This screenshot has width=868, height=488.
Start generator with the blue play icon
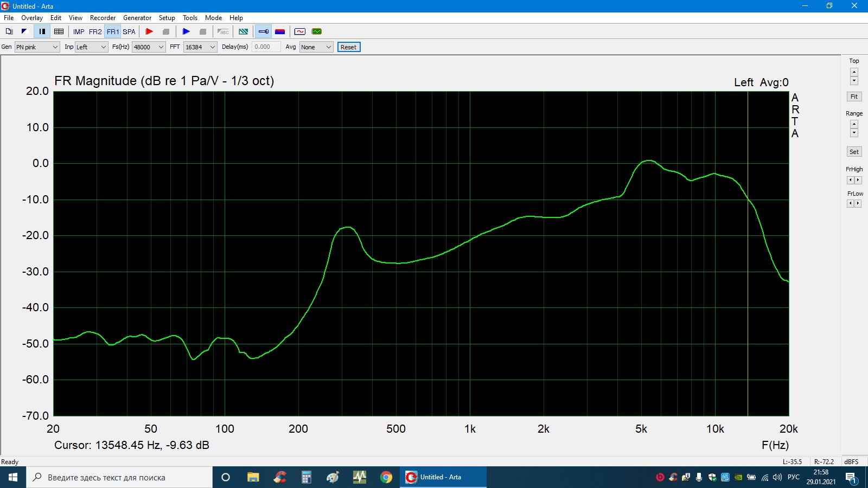(186, 31)
